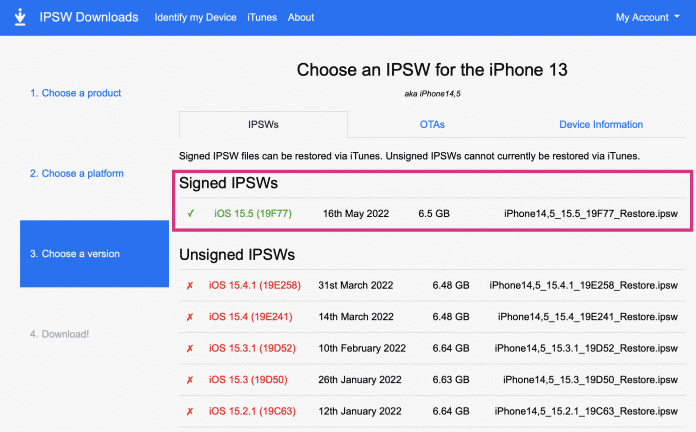
Task: Go to iTunes in navigation bar
Action: (x=262, y=17)
